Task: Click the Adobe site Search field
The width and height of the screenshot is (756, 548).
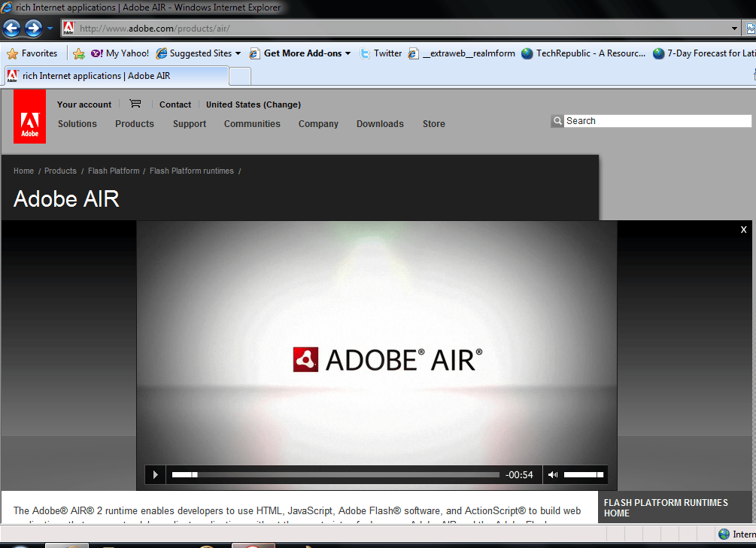Action: click(657, 121)
